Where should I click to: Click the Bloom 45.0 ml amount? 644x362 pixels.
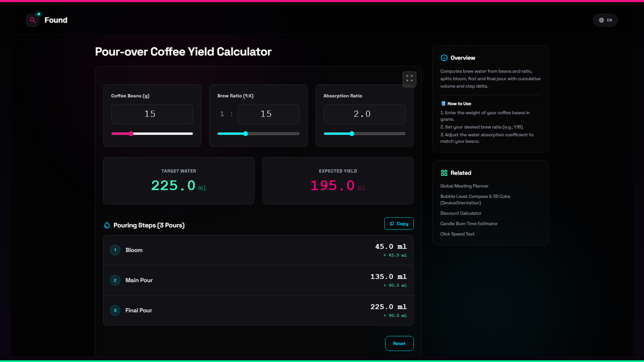[x=391, y=247]
